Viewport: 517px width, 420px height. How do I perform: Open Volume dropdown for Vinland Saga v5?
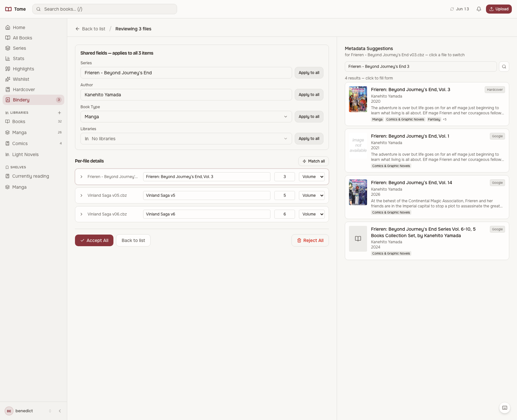(312, 195)
